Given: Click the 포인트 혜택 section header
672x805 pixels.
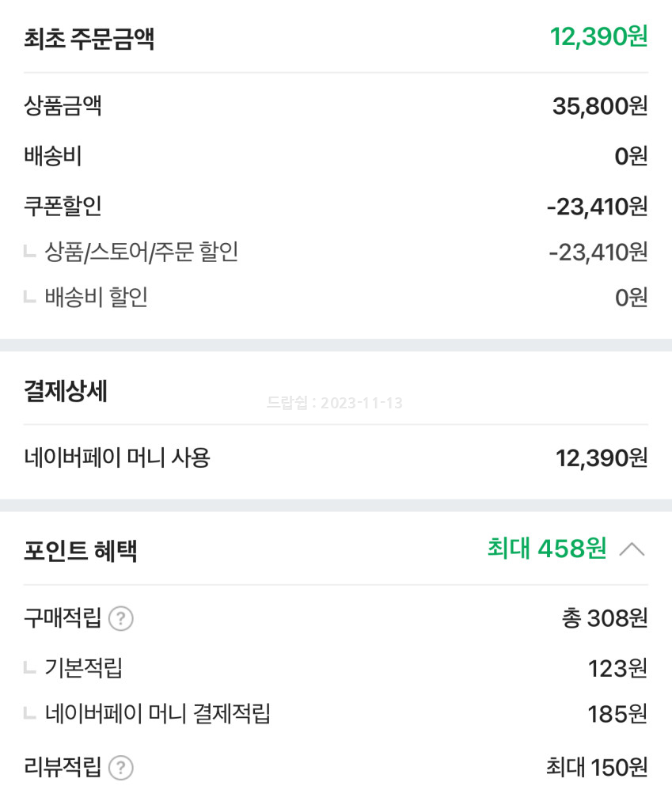Looking at the screenshot, I should click(x=80, y=551).
